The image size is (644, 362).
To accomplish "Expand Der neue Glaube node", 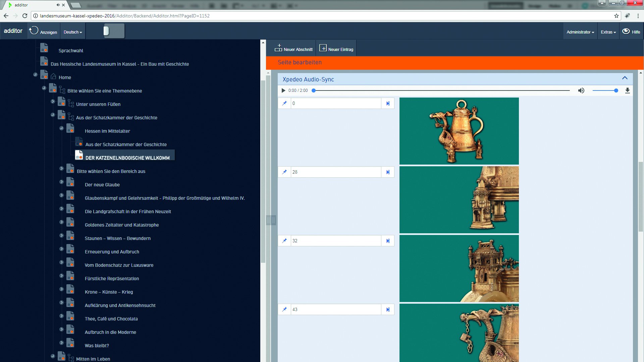I will click(61, 182).
